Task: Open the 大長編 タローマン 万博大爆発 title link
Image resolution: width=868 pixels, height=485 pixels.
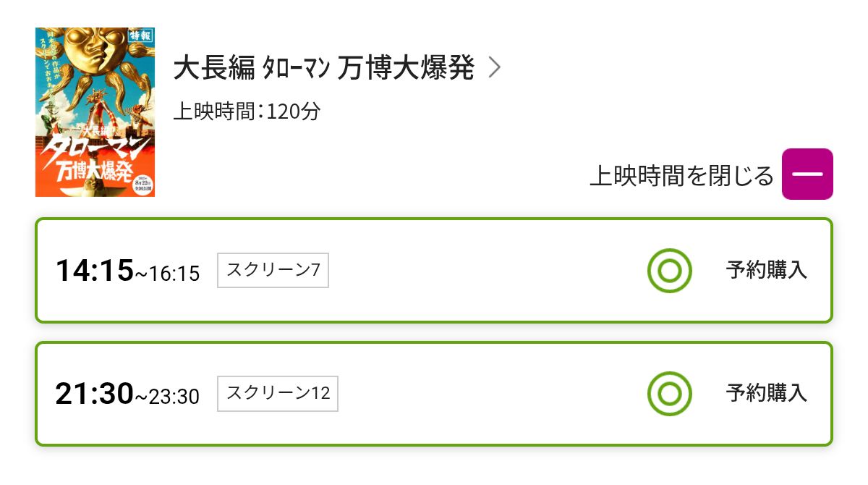Action: tap(324, 69)
